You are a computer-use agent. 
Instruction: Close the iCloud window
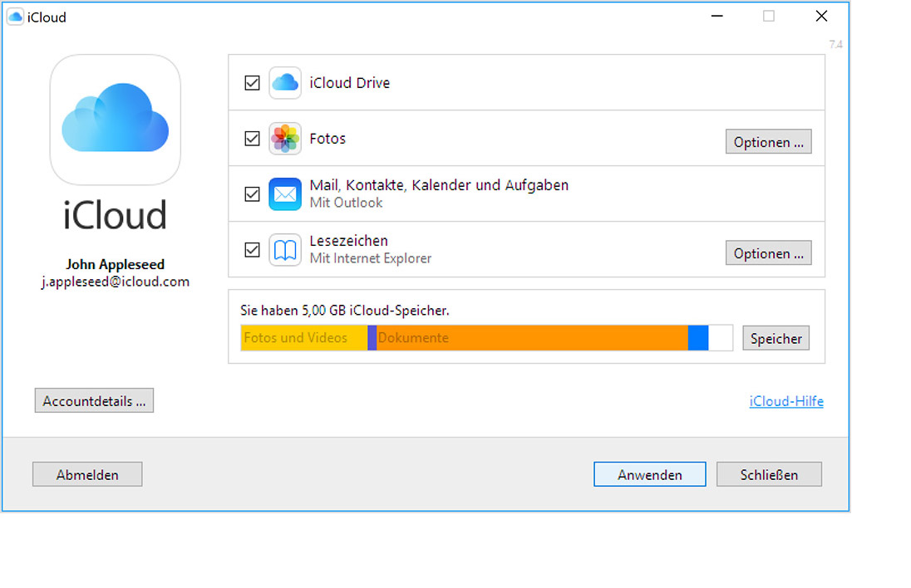(821, 17)
